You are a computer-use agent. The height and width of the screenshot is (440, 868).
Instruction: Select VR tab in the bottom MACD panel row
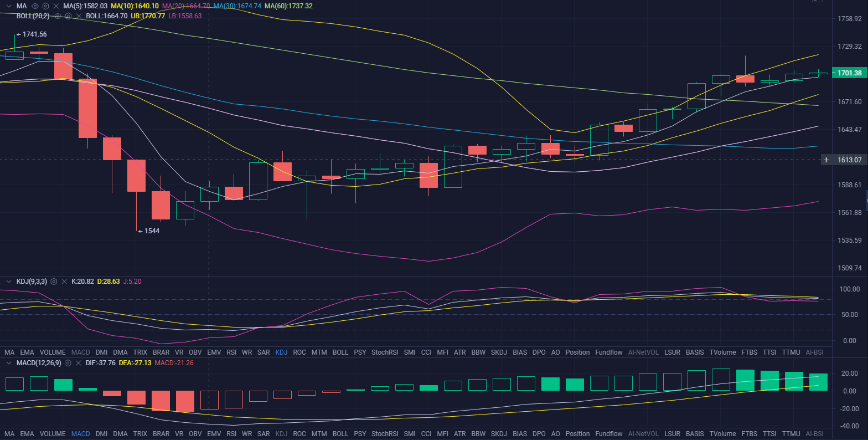coord(179,434)
